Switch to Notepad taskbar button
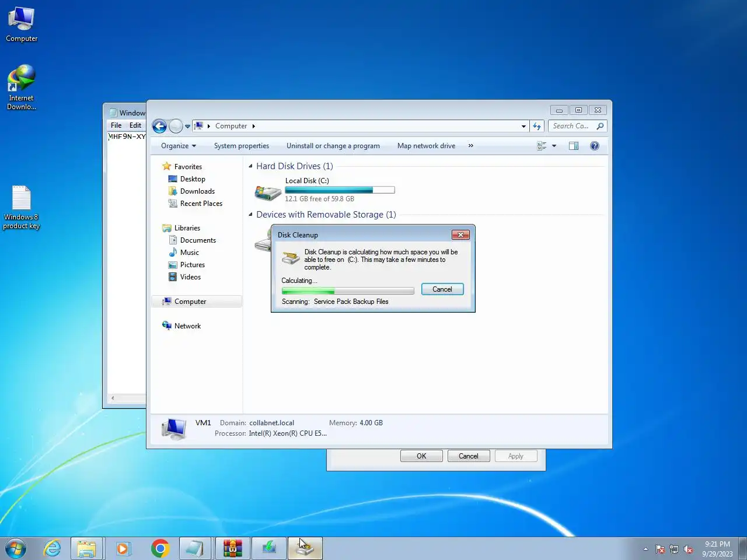 (195, 549)
